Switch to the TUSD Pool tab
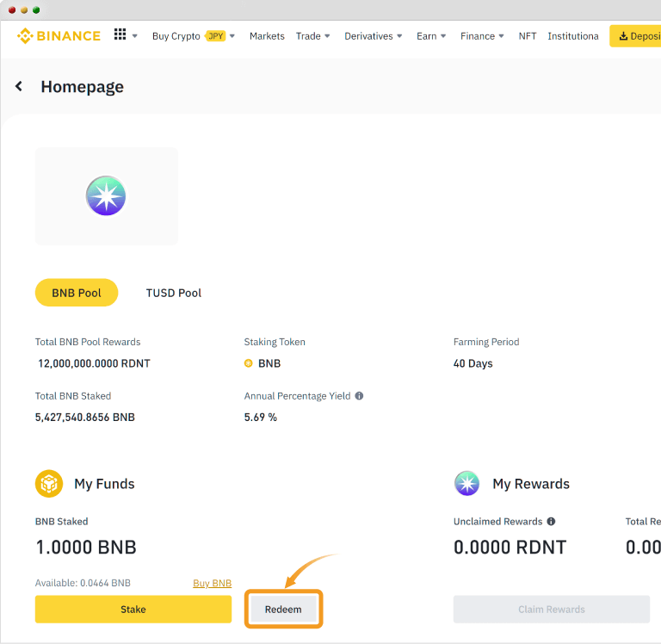 click(174, 293)
